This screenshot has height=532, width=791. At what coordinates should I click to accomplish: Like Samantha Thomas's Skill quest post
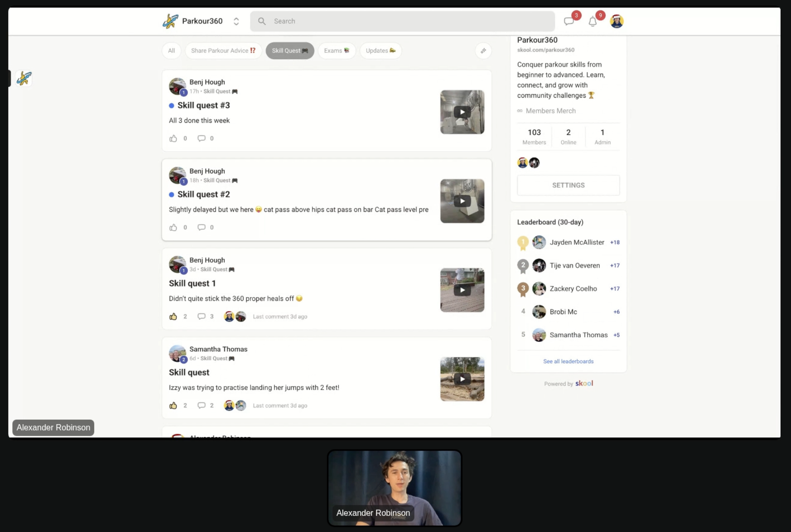[173, 406]
